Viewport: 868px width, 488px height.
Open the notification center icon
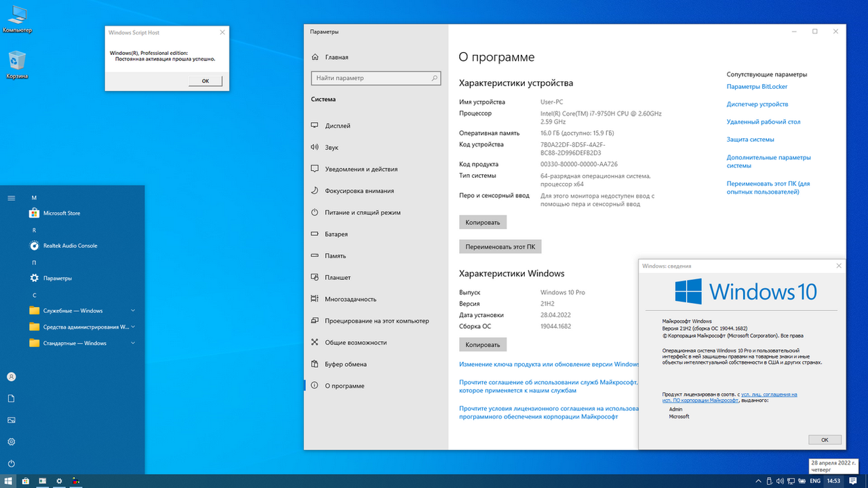tap(853, 481)
